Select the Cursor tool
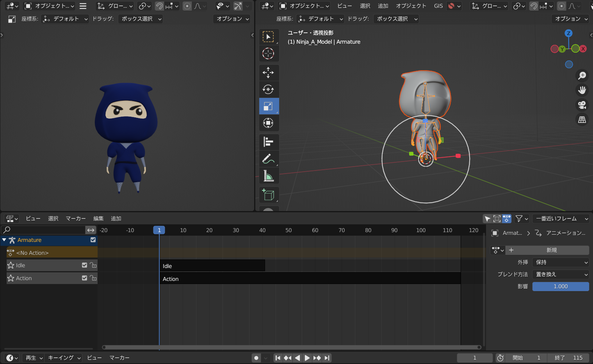The height and width of the screenshot is (364, 593). 269,53
